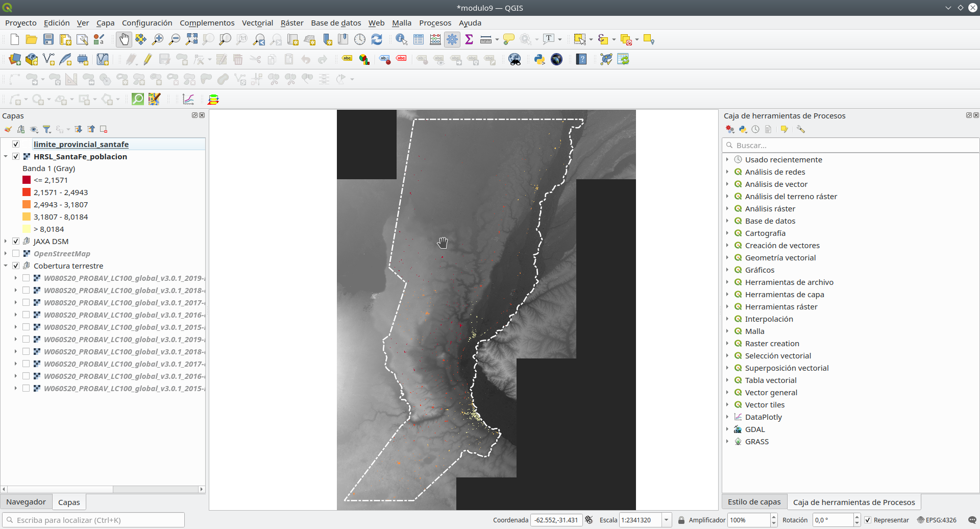The height and width of the screenshot is (529, 980).
Task: Click the messages log icon in status bar
Action: pyautogui.click(x=972, y=520)
